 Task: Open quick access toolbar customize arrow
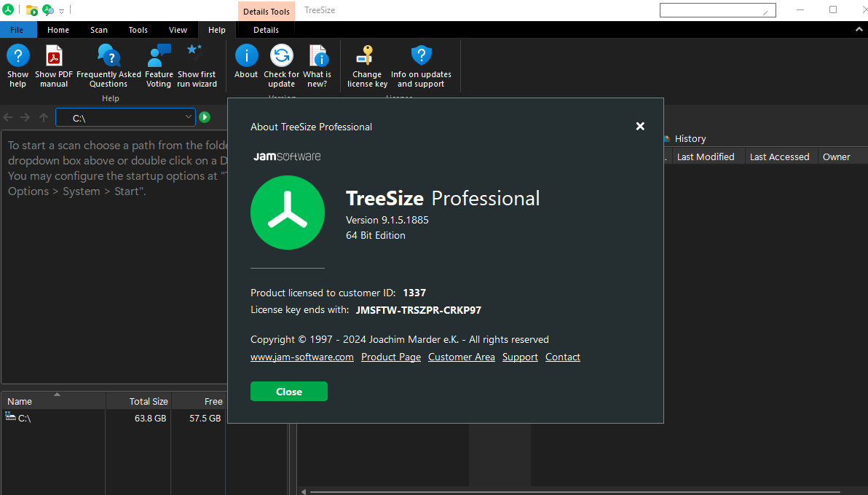[61, 10]
